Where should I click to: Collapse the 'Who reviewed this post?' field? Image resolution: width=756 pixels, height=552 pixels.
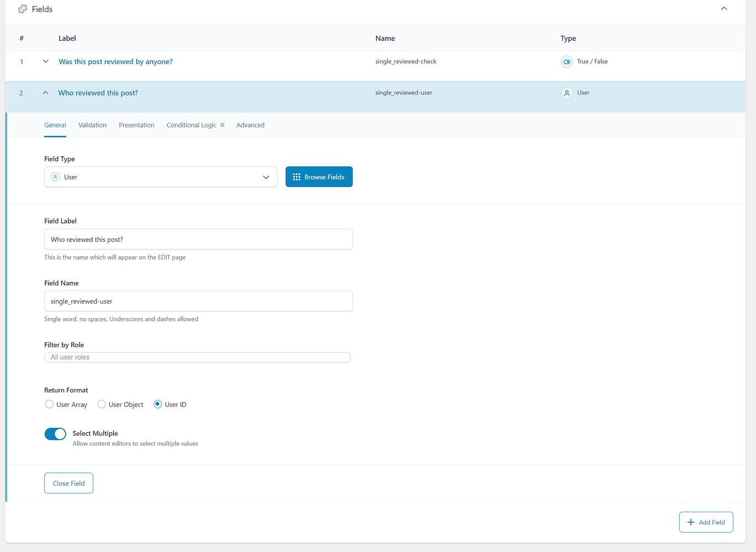tap(45, 93)
